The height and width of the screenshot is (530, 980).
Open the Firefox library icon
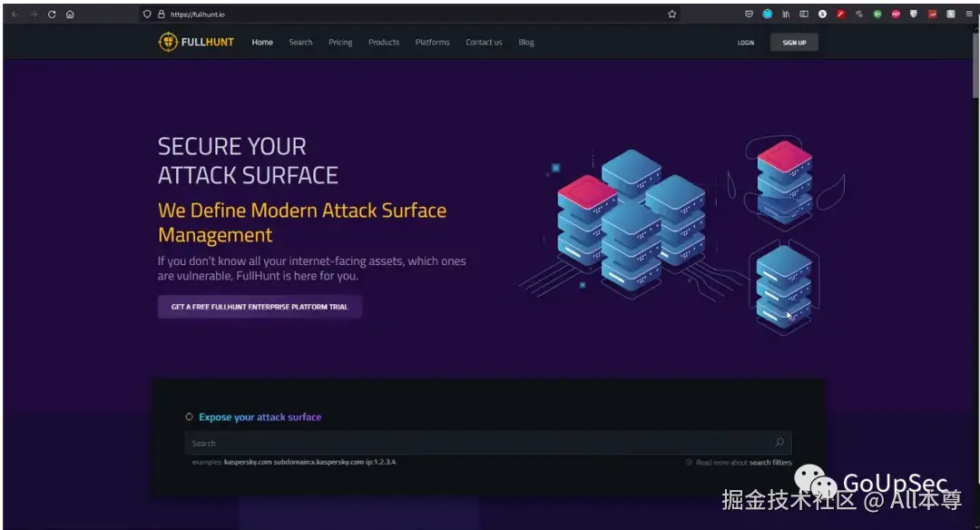coord(786,14)
